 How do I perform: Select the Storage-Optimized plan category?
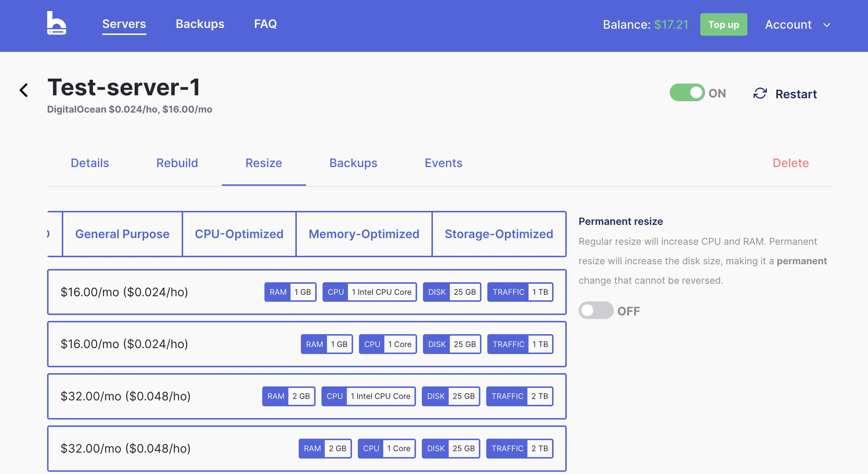click(x=499, y=234)
